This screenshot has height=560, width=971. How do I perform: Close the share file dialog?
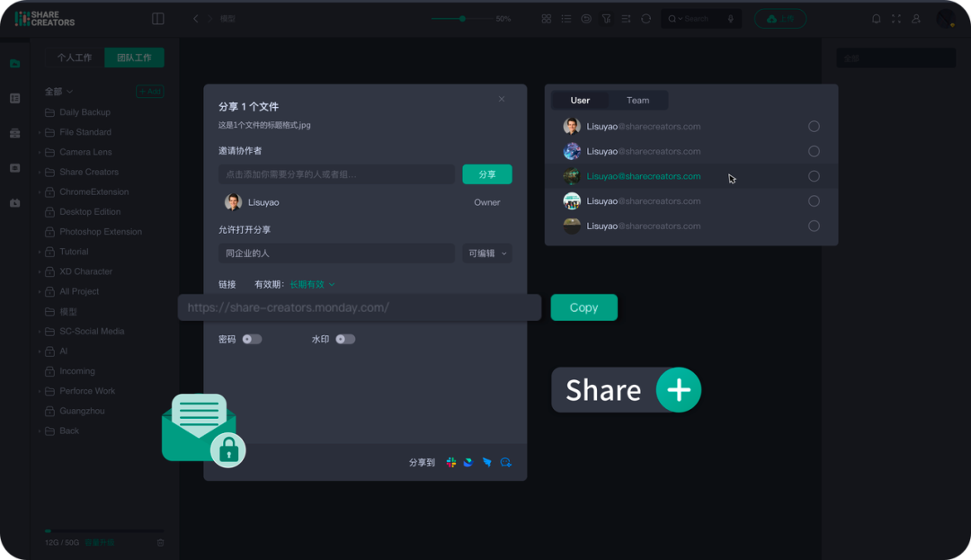[x=502, y=99]
